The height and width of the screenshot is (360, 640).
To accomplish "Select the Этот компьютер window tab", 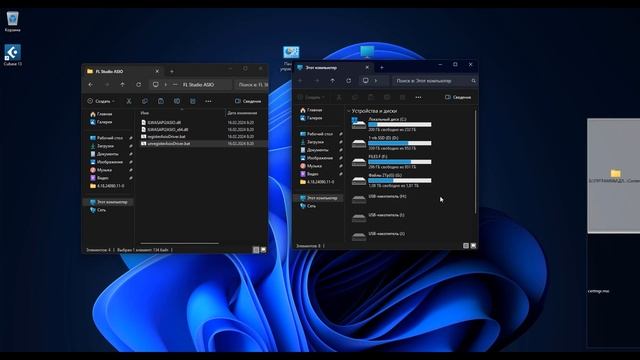I will tap(333, 67).
